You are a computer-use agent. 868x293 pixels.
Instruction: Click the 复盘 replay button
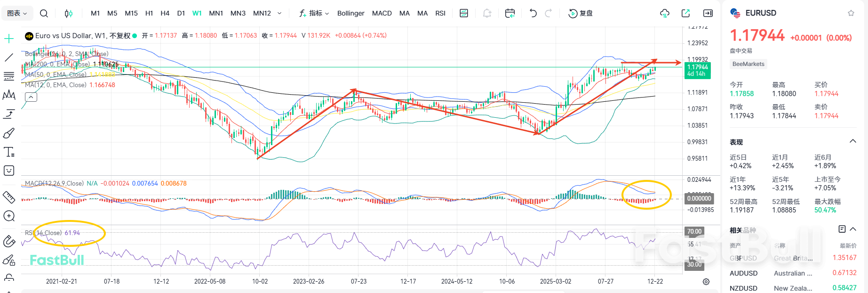click(581, 13)
